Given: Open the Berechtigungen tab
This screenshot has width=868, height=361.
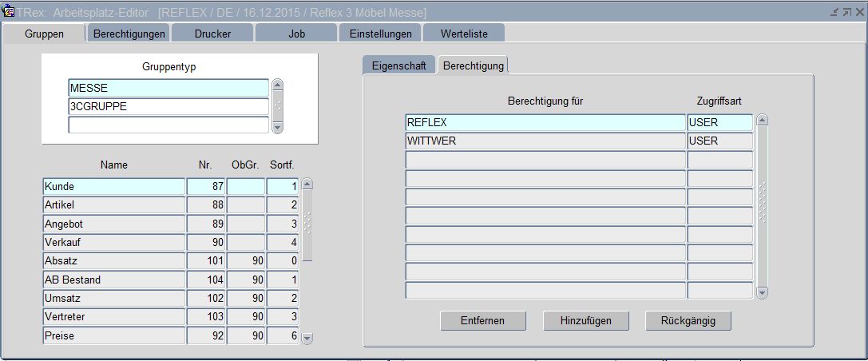Looking at the screenshot, I should (129, 34).
